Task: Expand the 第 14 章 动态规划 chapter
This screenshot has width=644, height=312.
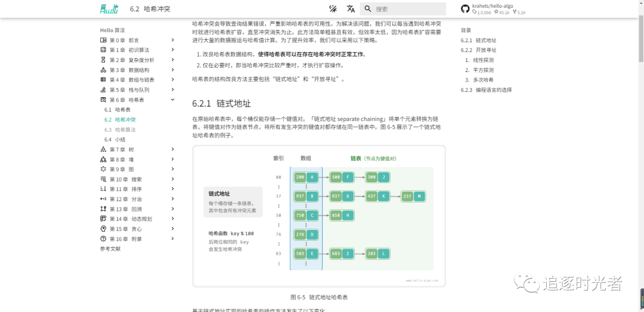Action: point(173,219)
